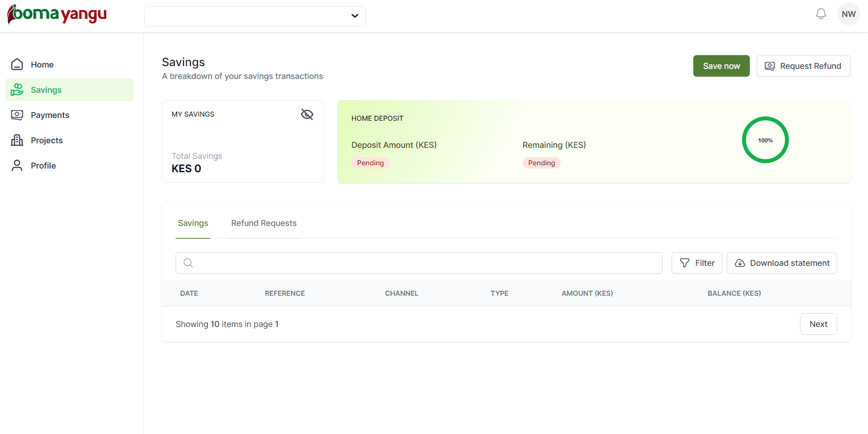The width and height of the screenshot is (868, 434).
Task: Open the NW profile avatar menu
Action: [x=848, y=13]
